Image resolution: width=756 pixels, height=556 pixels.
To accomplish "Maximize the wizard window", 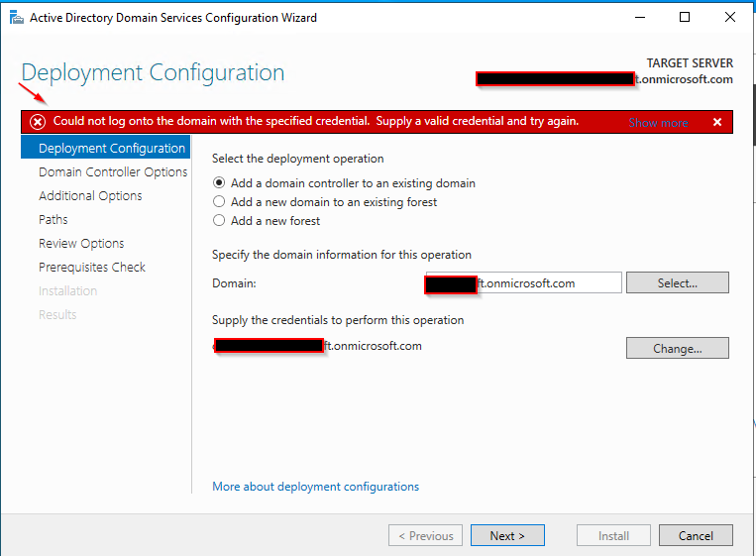I will tap(684, 18).
